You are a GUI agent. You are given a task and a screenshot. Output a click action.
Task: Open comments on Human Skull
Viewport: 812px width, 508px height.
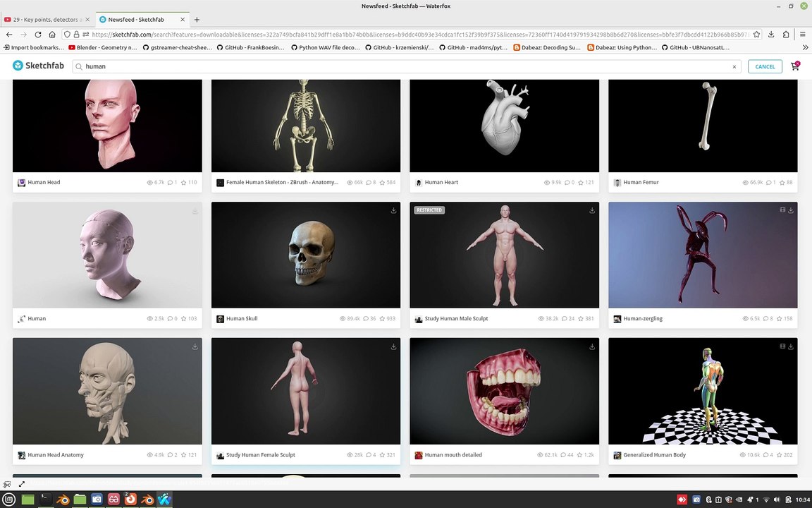(366, 319)
